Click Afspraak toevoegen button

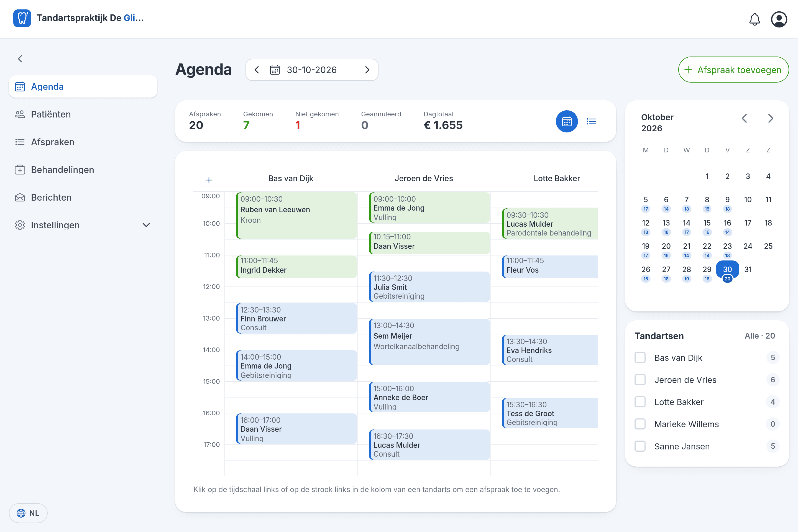[x=733, y=70]
